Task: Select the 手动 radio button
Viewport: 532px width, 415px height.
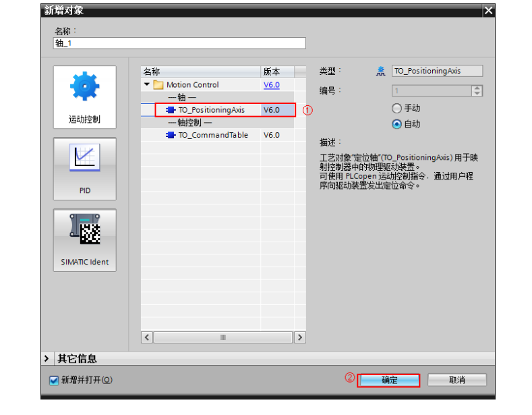Action: pos(396,109)
